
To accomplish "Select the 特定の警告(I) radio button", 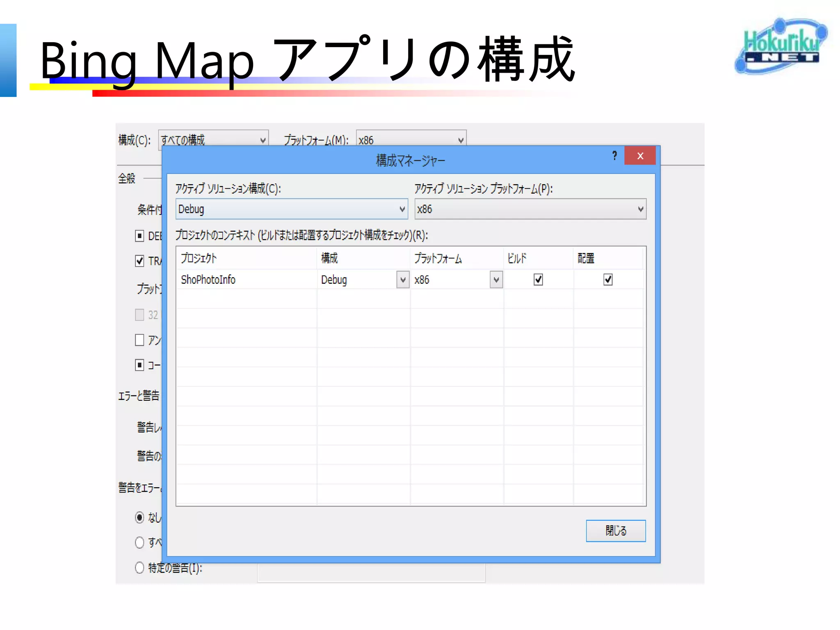I will [139, 568].
